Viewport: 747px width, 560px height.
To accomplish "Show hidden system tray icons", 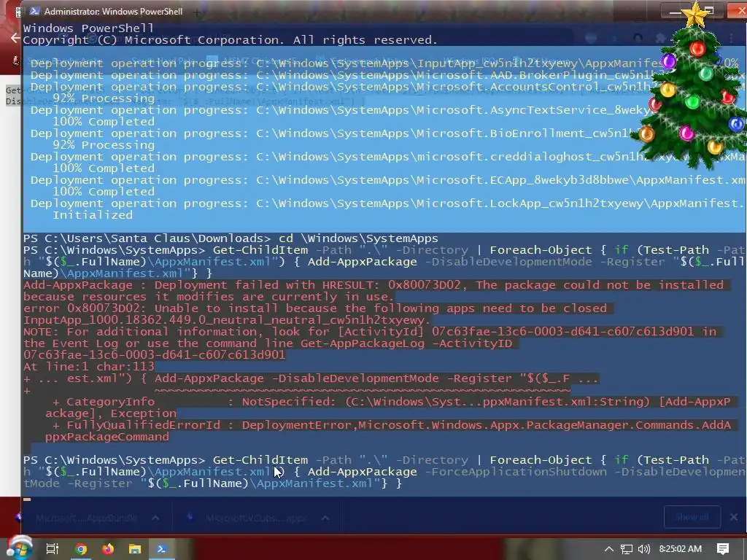I will 609,549.
